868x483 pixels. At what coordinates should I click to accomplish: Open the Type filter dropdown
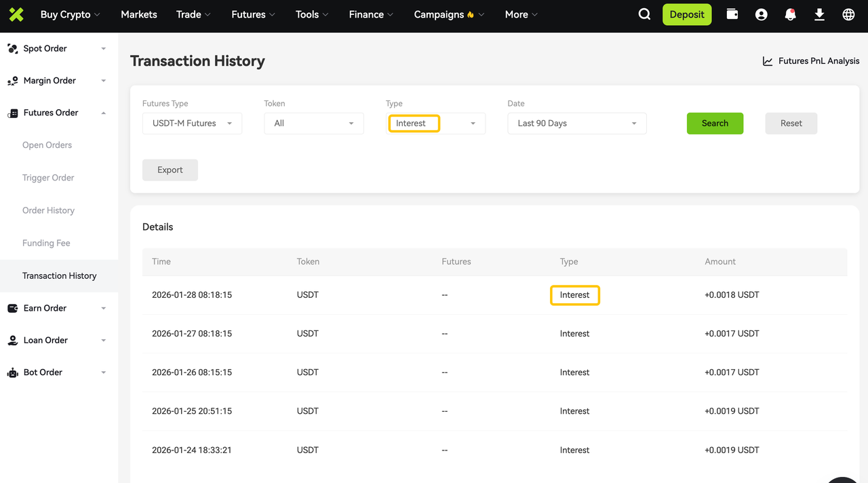[435, 123]
